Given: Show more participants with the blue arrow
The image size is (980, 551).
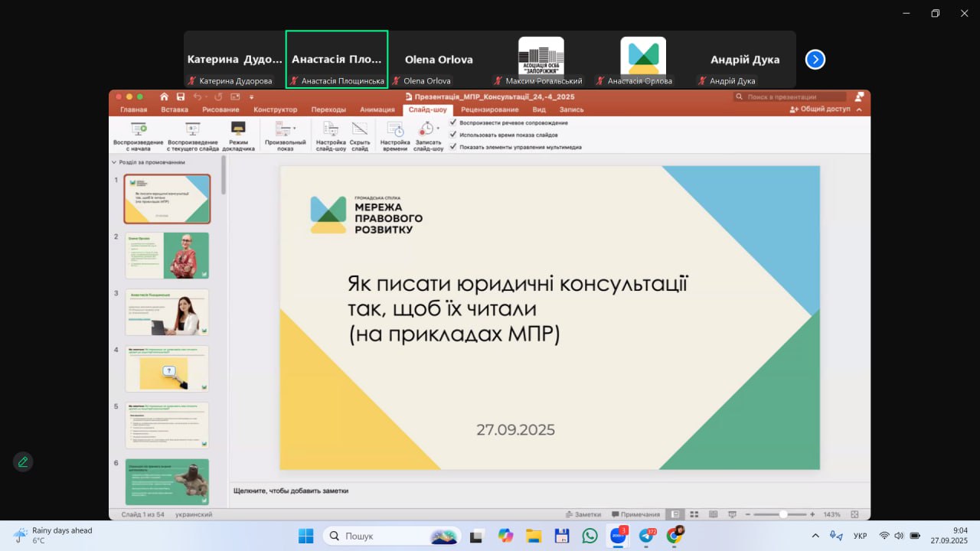Looking at the screenshot, I should point(815,60).
